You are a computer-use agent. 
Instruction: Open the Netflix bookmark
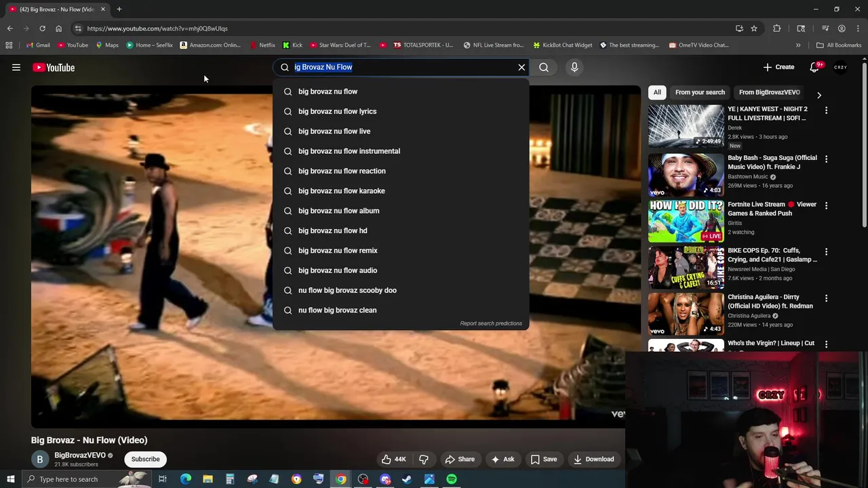pyautogui.click(x=262, y=45)
